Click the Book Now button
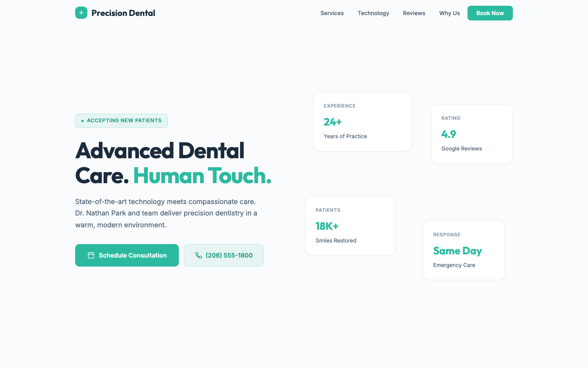Viewport: 588px width, 368px height. click(x=490, y=13)
